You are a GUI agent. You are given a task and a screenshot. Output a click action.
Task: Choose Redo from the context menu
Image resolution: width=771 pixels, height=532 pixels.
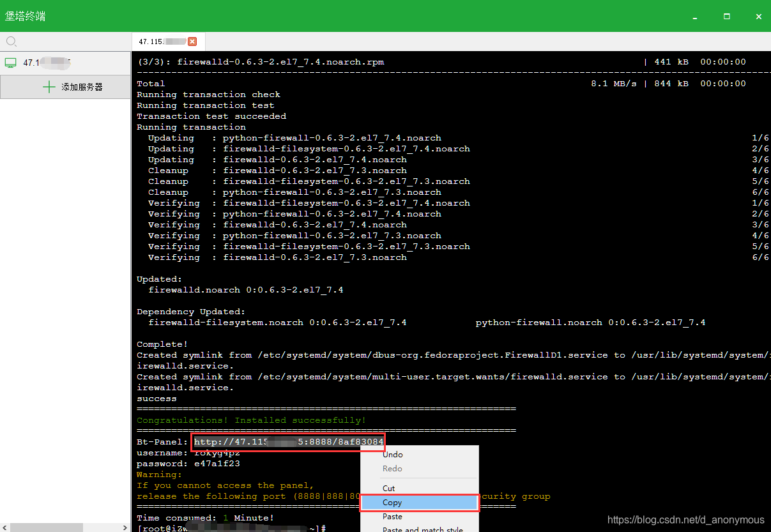tap(392, 469)
